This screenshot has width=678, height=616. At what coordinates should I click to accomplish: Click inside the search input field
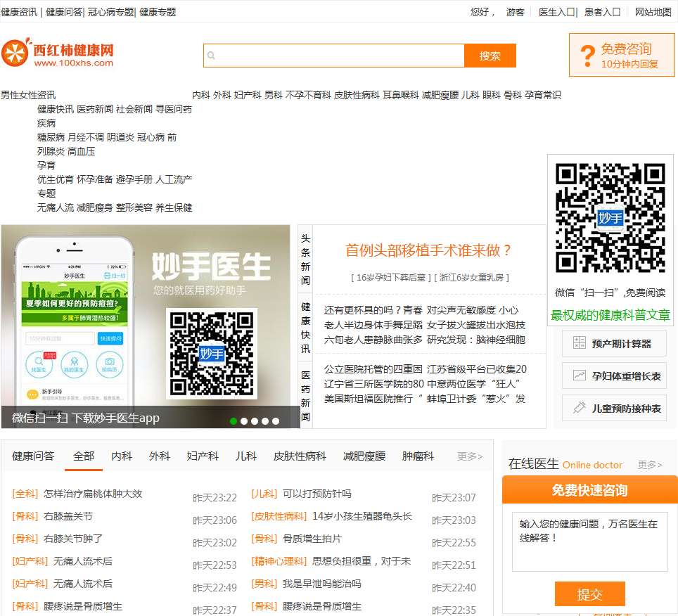tap(334, 56)
